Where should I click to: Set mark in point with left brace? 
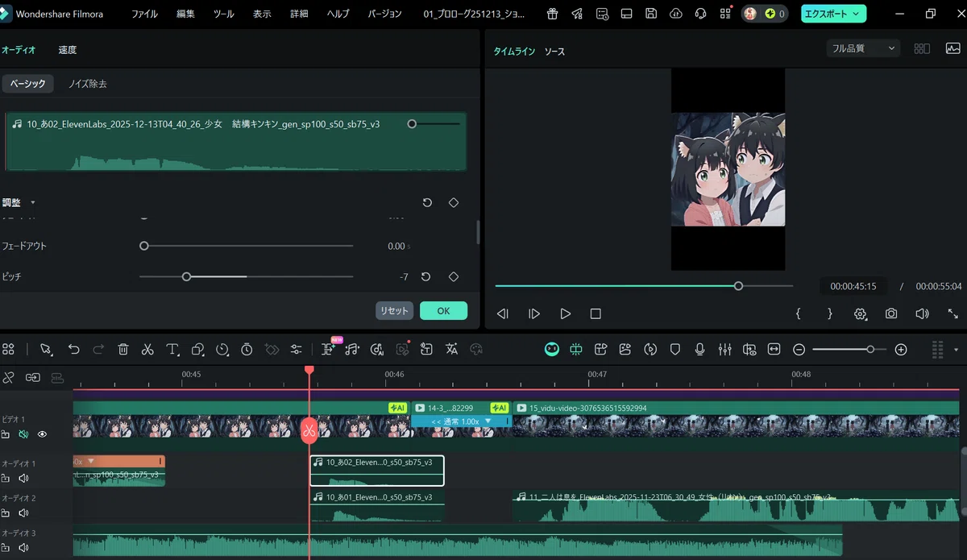pos(799,313)
